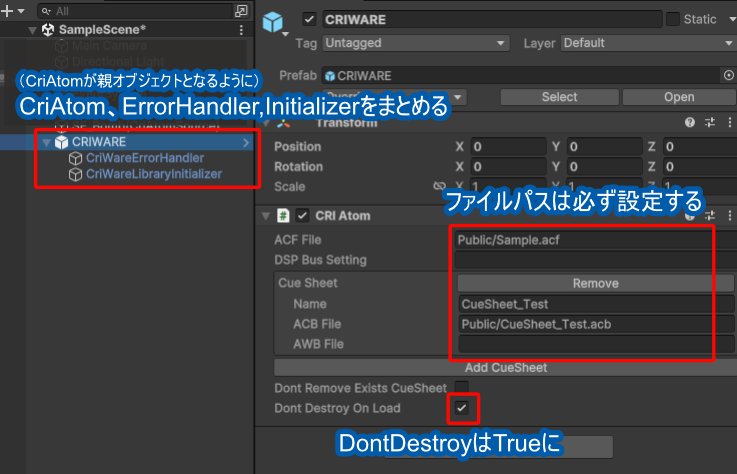Select CriWareErrorHandler cube icon
The height and width of the screenshot is (474, 737).
pyautogui.click(x=75, y=158)
